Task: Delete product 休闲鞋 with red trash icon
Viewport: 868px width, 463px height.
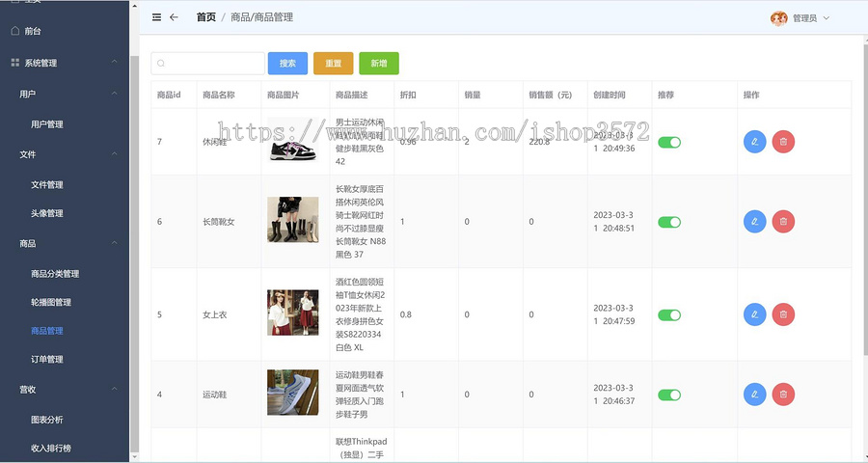Action: (x=783, y=142)
